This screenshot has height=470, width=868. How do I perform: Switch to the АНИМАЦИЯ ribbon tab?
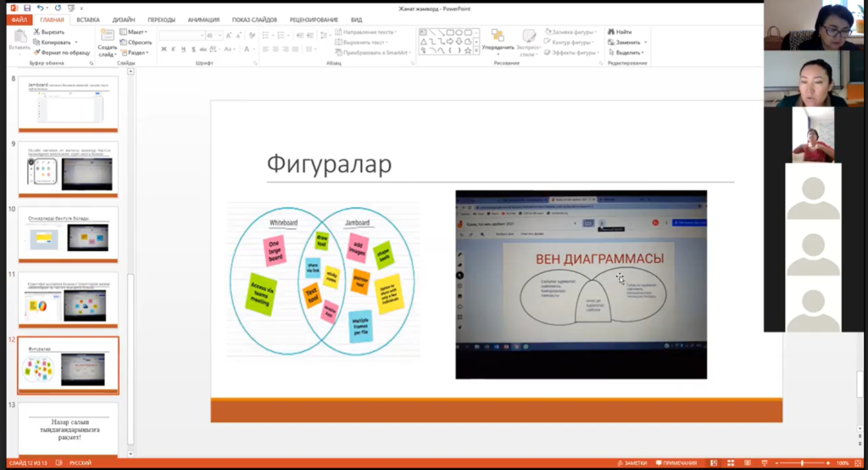coord(202,19)
